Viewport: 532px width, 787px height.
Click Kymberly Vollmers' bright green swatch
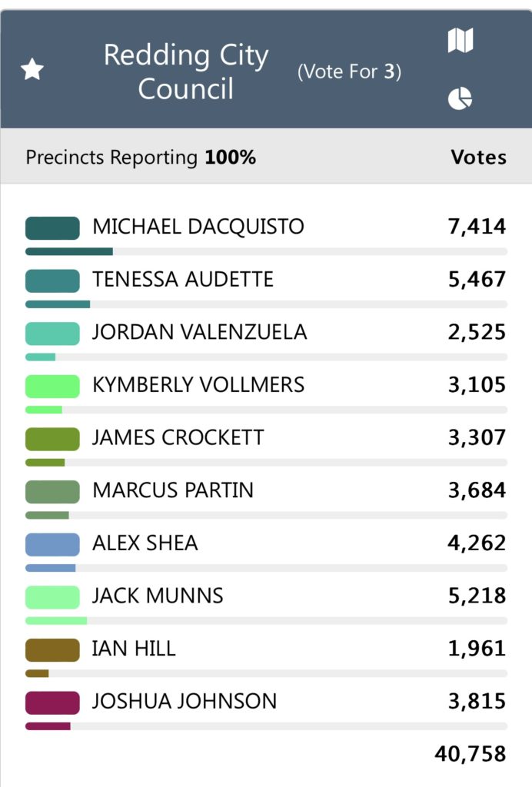tap(52, 386)
